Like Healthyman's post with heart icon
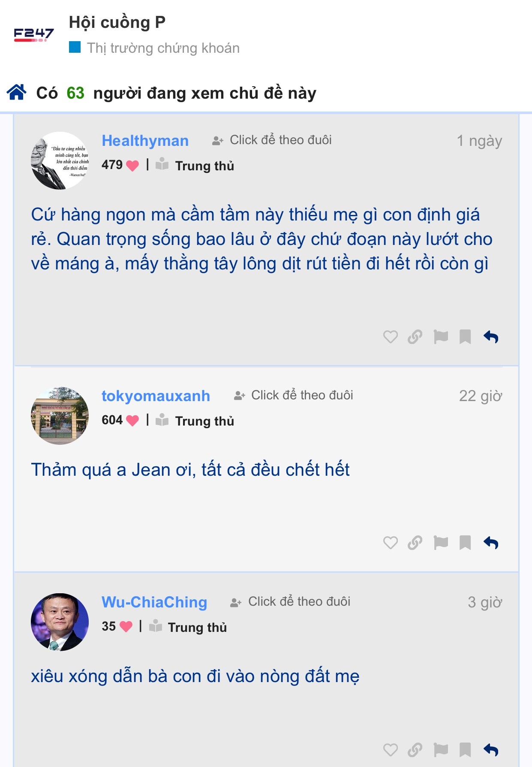The width and height of the screenshot is (532, 767). pyautogui.click(x=390, y=337)
